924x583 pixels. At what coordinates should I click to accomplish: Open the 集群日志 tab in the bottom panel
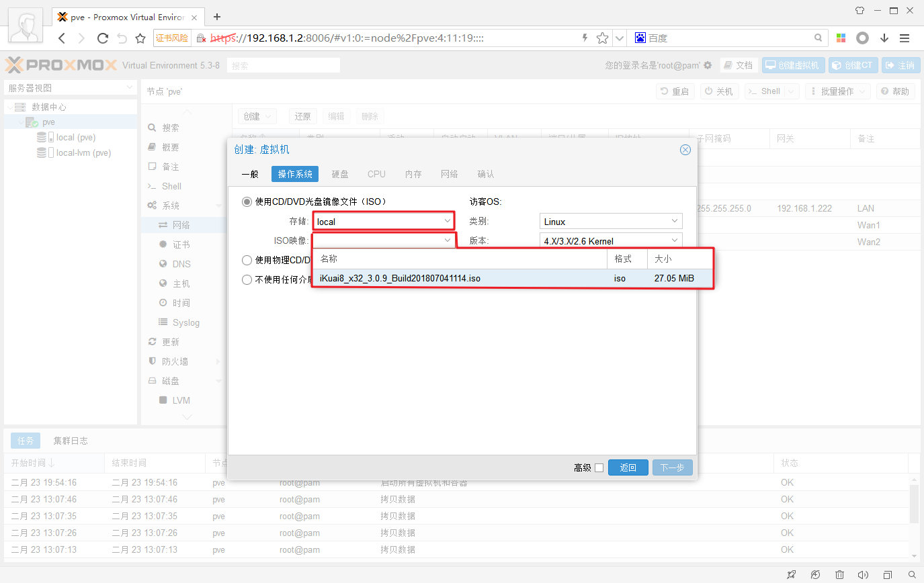tap(71, 441)
